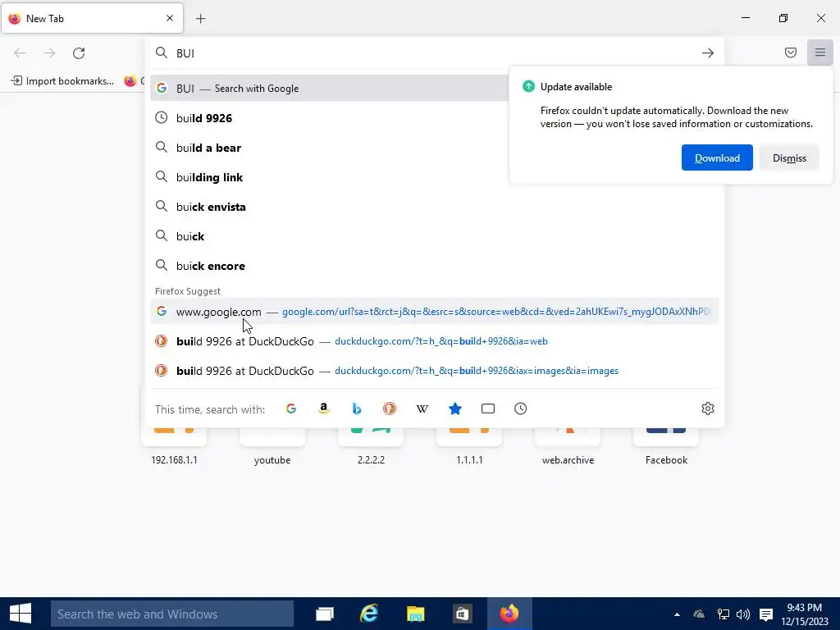Open Windows Start menu
Screen dimensions: 840x630
click(x=21, y=614)
